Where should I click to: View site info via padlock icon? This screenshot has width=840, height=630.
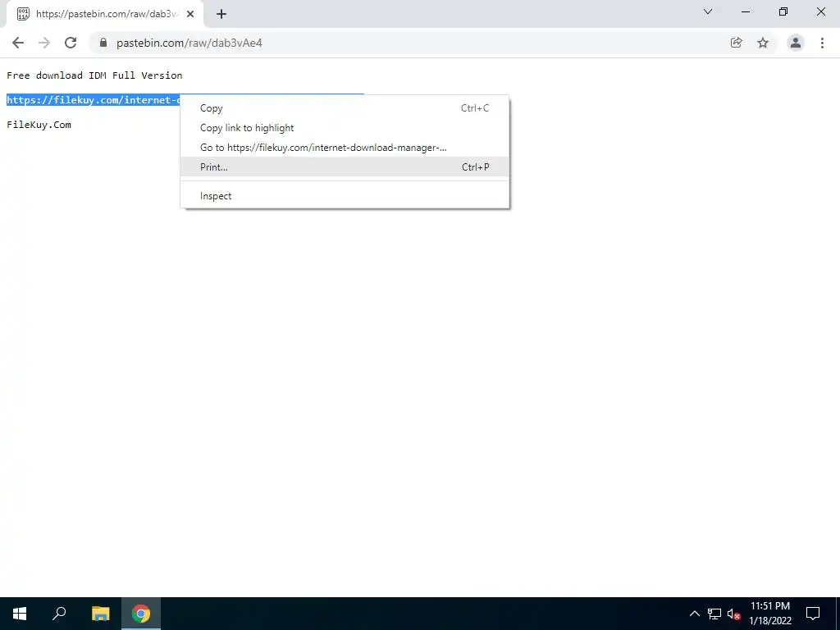pos(103,43)
